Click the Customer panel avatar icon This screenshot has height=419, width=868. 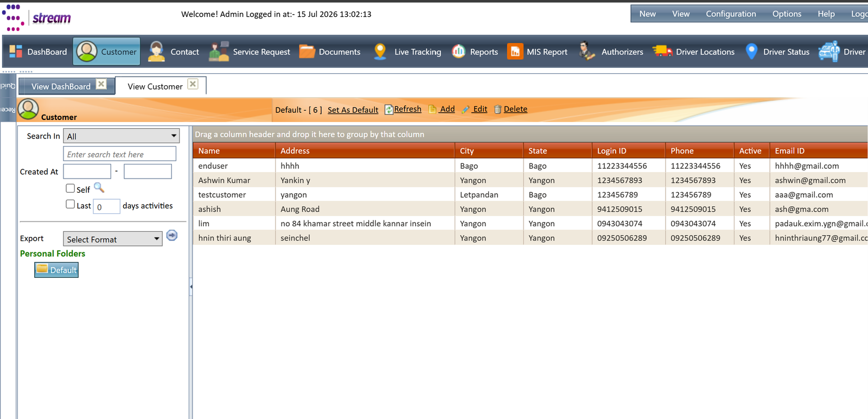click(28, 109)
